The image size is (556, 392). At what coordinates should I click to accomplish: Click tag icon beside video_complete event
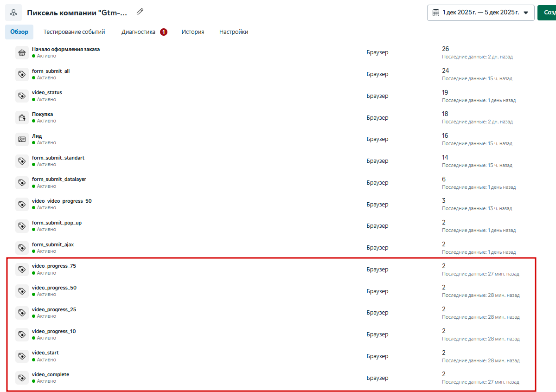point(22,378)
